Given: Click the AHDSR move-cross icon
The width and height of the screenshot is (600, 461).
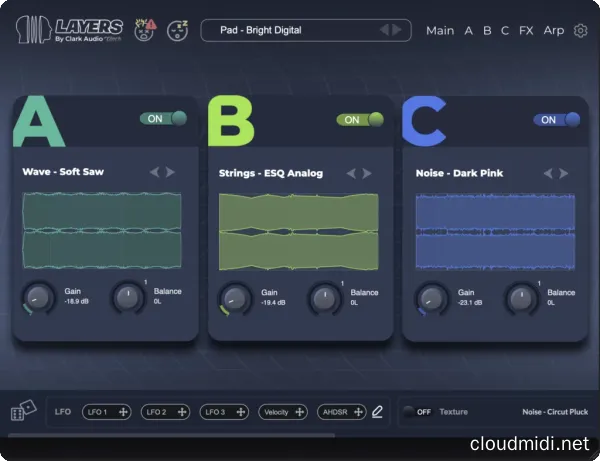Looking at the screenshot, I should (x=358, y=412).
